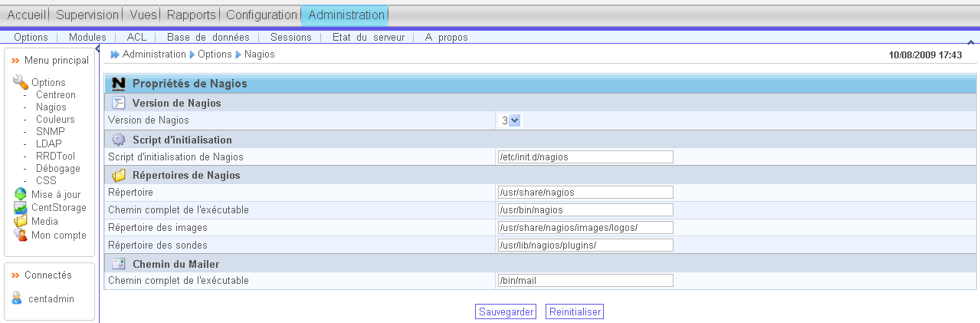Collapse the top menu with arrow

pos(971,42)
